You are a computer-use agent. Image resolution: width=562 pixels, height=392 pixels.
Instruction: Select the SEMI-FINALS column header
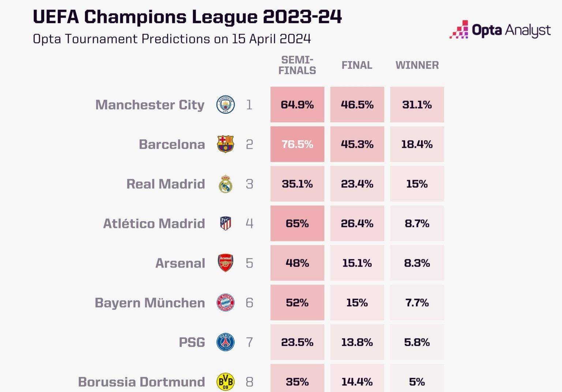297,65
